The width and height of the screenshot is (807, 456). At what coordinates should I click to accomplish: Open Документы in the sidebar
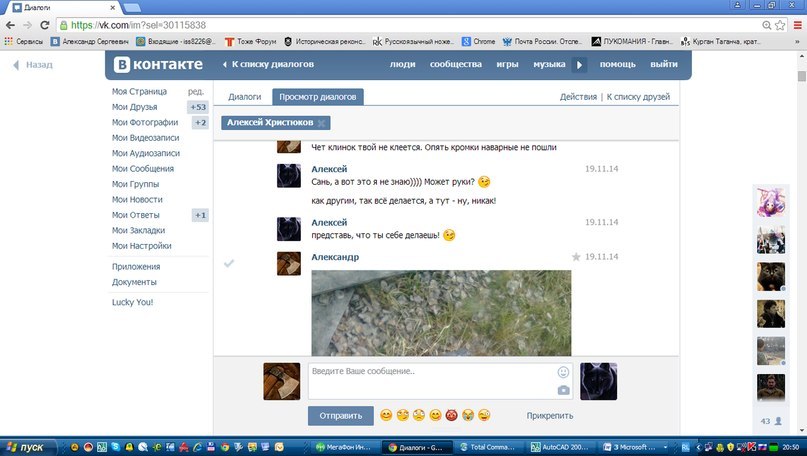tap(134, 282)
